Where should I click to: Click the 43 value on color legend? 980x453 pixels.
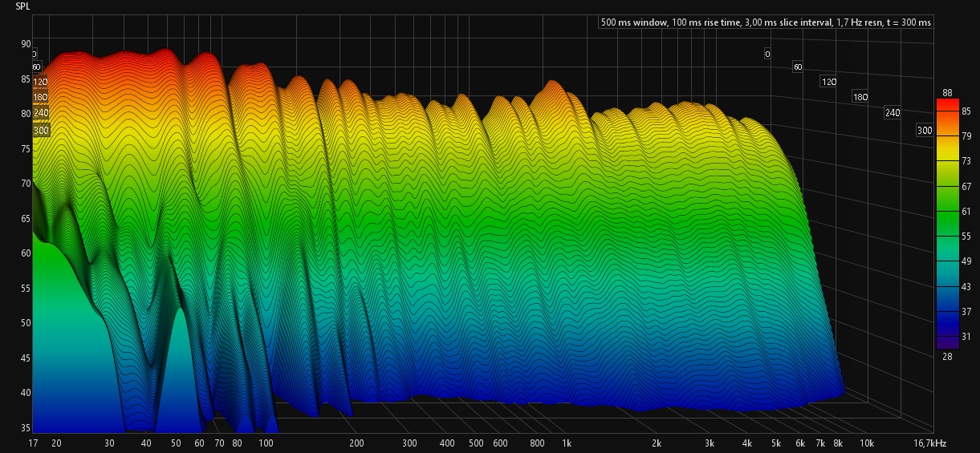pos(966,286)
